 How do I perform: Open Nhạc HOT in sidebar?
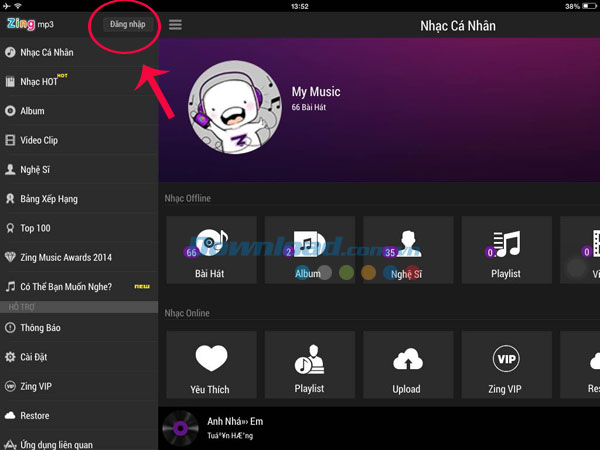click(x=79, y=82)
